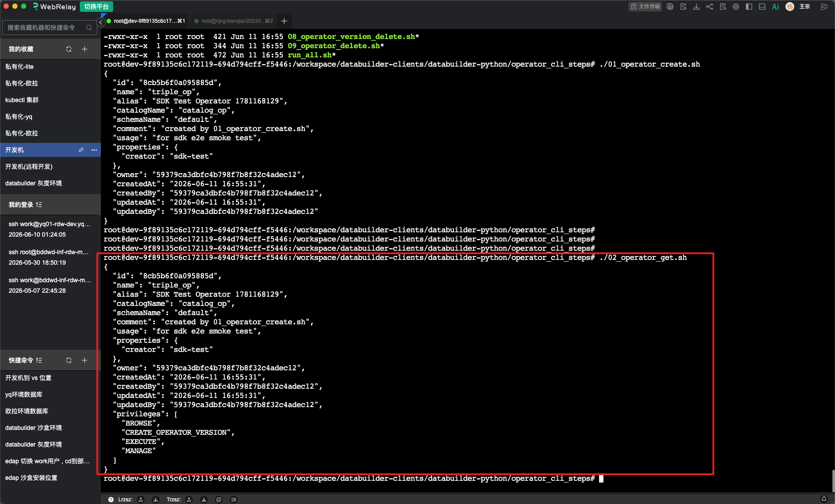Image resolution: width=835 pixels, height=504 pixels.
Task: Toggle the split horizontal pane layout icon
Action: [762, 7]
